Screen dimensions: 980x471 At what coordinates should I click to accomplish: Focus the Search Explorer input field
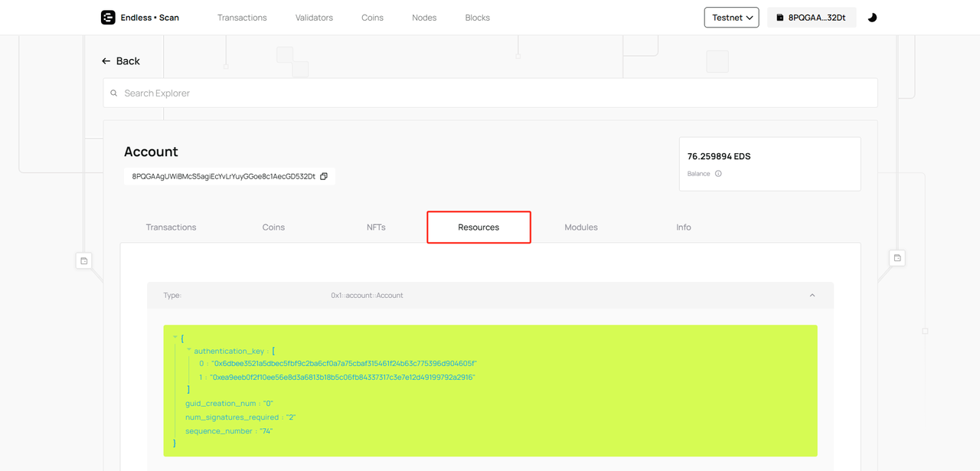click(490, 93)
